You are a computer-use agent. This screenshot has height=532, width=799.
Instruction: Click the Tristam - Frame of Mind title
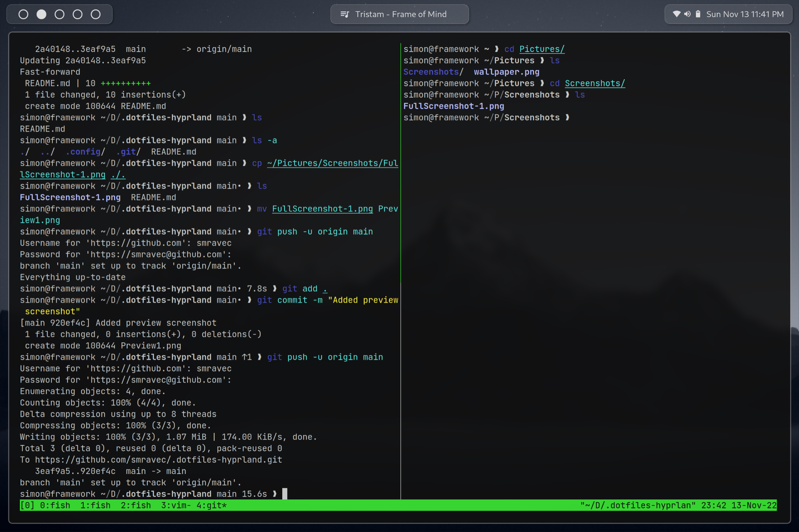click(x=401, y=14)
